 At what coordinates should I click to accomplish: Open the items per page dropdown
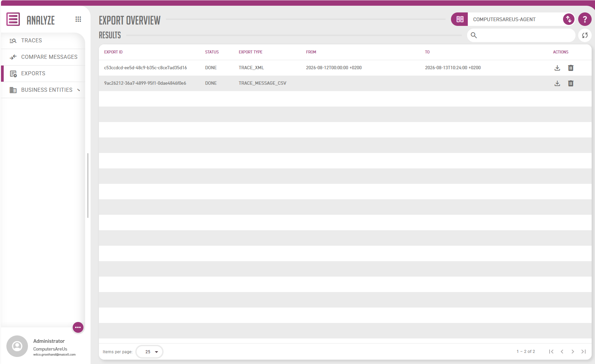pos(149,352)
